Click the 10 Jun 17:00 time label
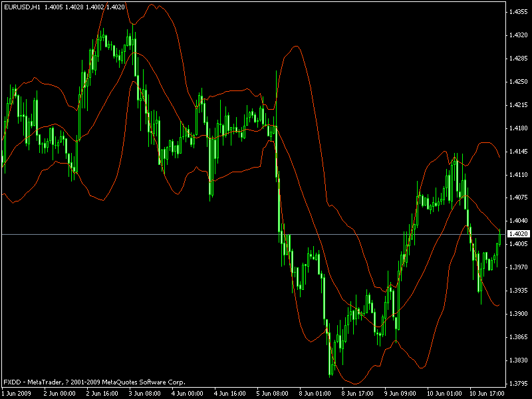Image resolution: width=532 pixels, height=399 pixels. click(487, 394)
